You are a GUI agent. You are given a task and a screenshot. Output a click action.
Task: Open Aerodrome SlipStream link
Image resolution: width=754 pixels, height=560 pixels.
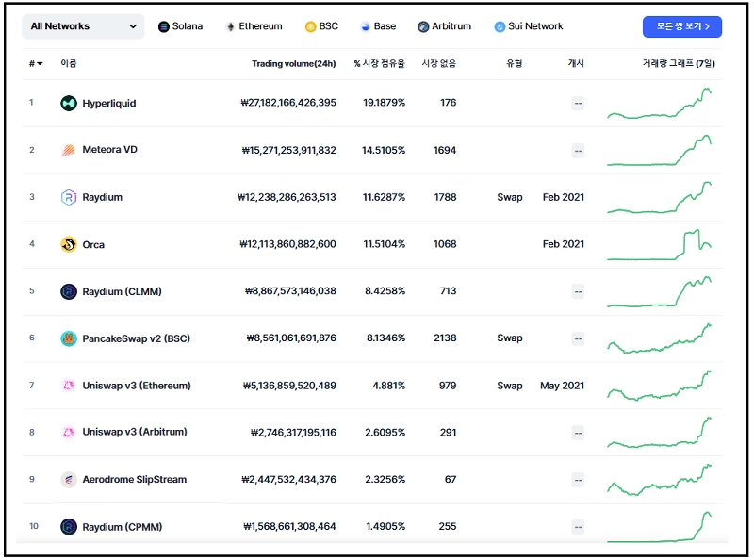[x=134, y=480]
